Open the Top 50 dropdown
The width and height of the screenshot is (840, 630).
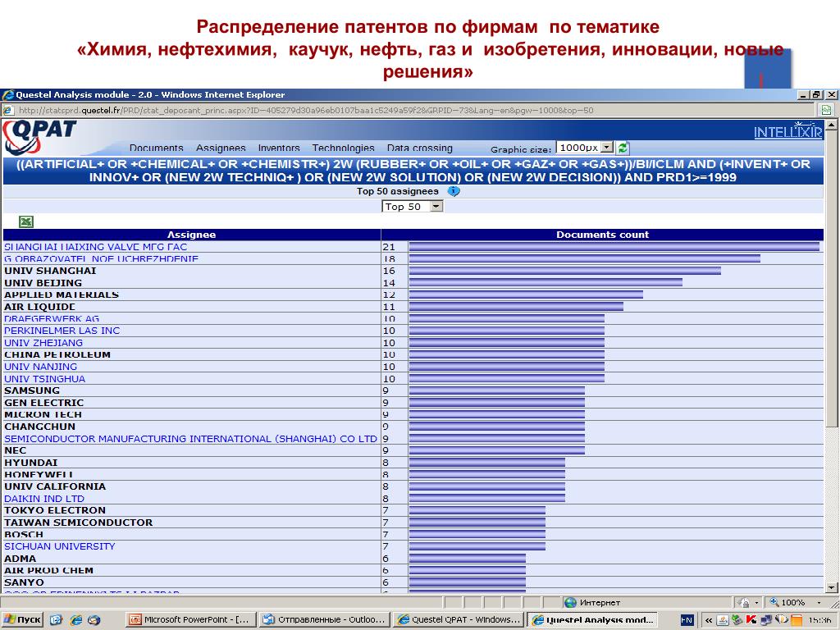pyautogui.click(x=412, y=207)
